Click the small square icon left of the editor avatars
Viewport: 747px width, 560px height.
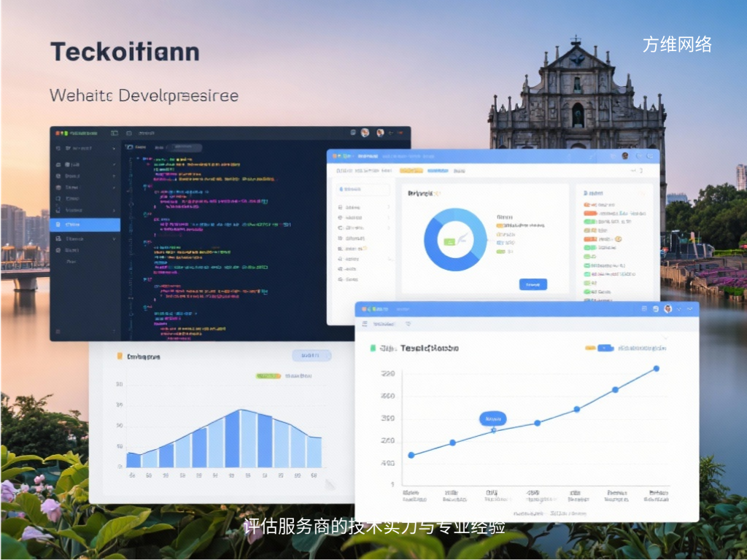352,133
